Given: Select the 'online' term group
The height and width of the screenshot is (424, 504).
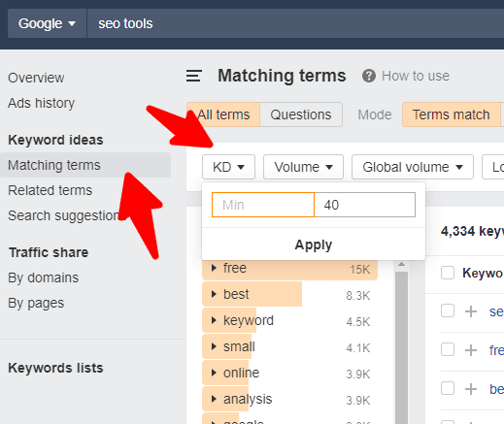Looking at the screenshot, I should tap(289, 373).
